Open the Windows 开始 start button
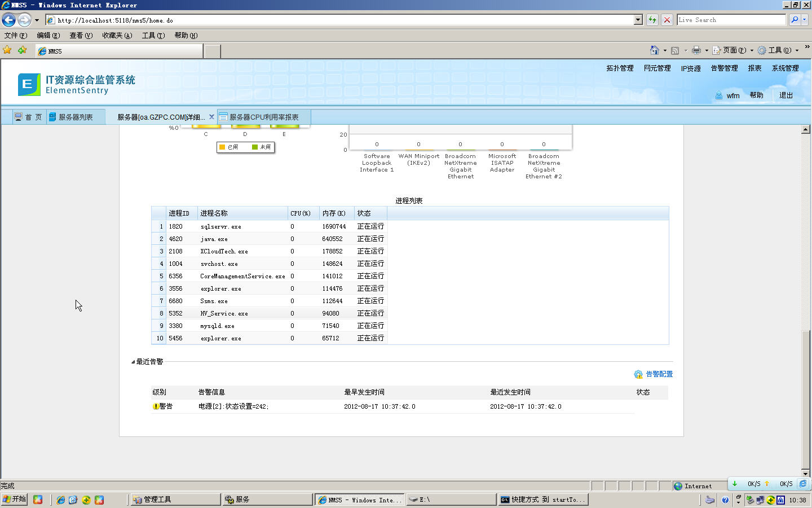 pyautogui.click(x=14, y=500)
